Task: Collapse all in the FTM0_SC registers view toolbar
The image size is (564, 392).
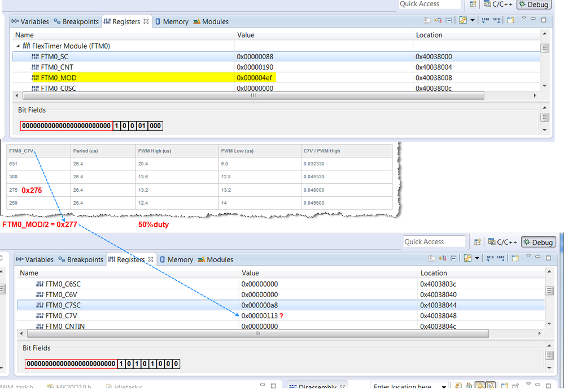Action: pyautogui.click(x=448, y=20)
